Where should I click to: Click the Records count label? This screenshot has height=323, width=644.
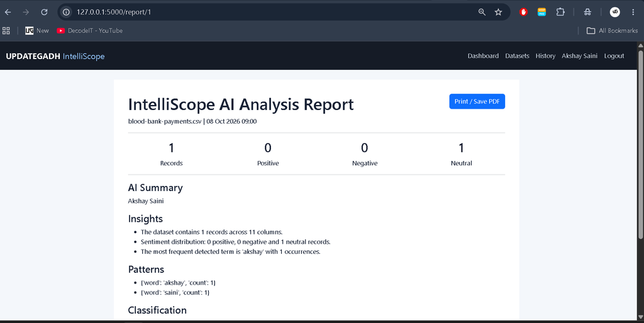tap(171, 163)
